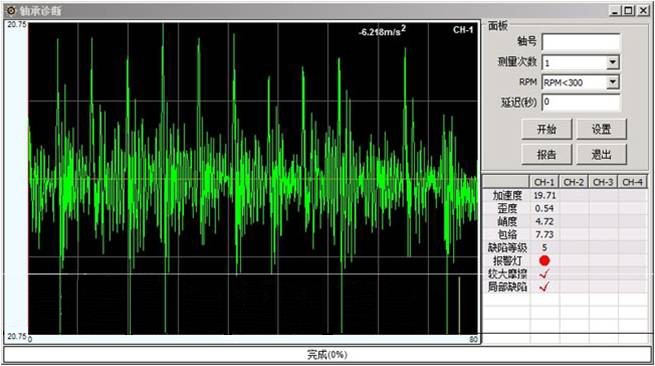Click the 完成(0%) progress bar
The image size is (655, 366).
[328, 355]
